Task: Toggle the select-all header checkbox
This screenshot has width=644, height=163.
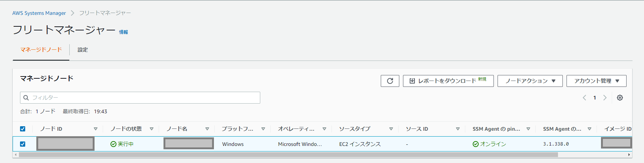Action: pos(23,129)
